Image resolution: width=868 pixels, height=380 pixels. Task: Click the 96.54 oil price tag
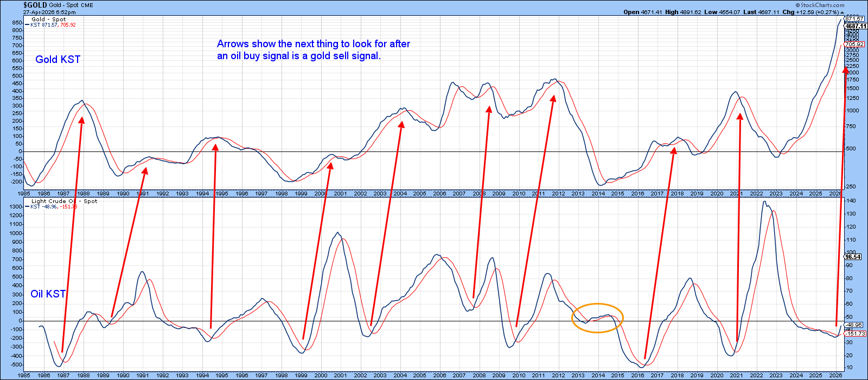pyautogui.click(x=853, y=257)
